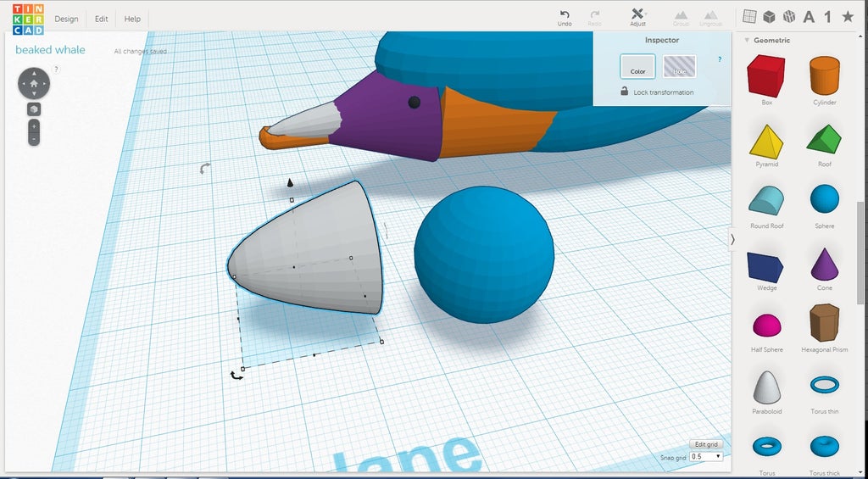Collapse the shapes sidebar with the chevron
Image resolution: width=868 pixels, height=479 pixels.
[732, 239]
